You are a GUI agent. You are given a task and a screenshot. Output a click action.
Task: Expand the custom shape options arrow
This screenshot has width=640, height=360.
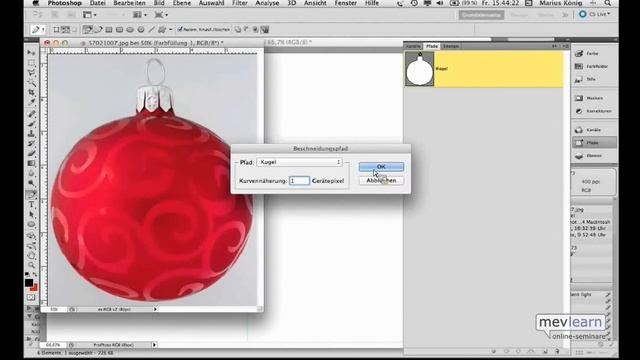point(171,29)
